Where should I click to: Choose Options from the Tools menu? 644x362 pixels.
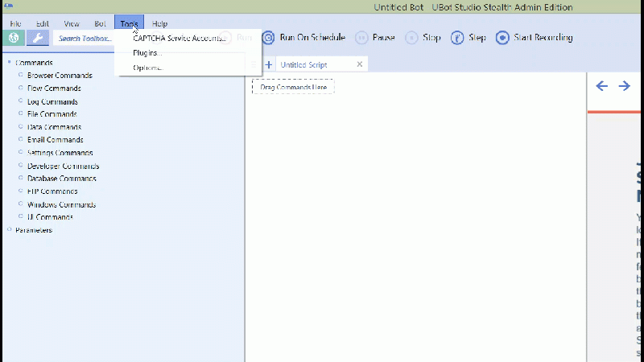pos(148,68)
